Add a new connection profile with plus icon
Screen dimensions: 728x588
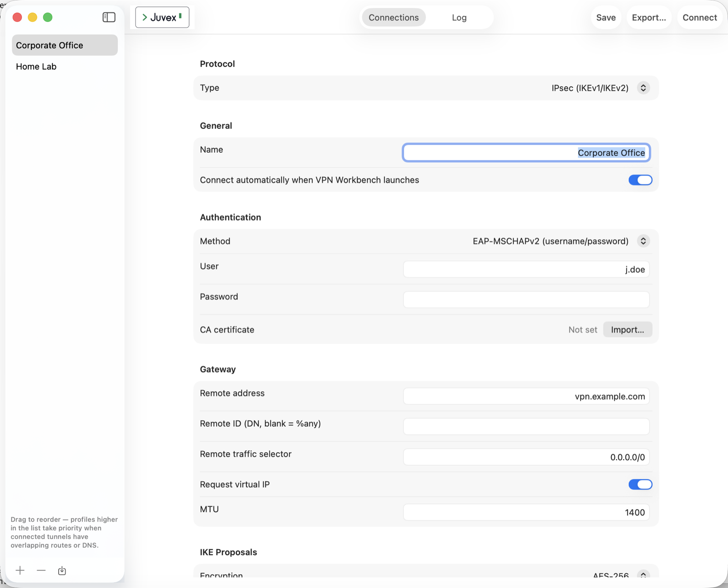coord(20,570)
